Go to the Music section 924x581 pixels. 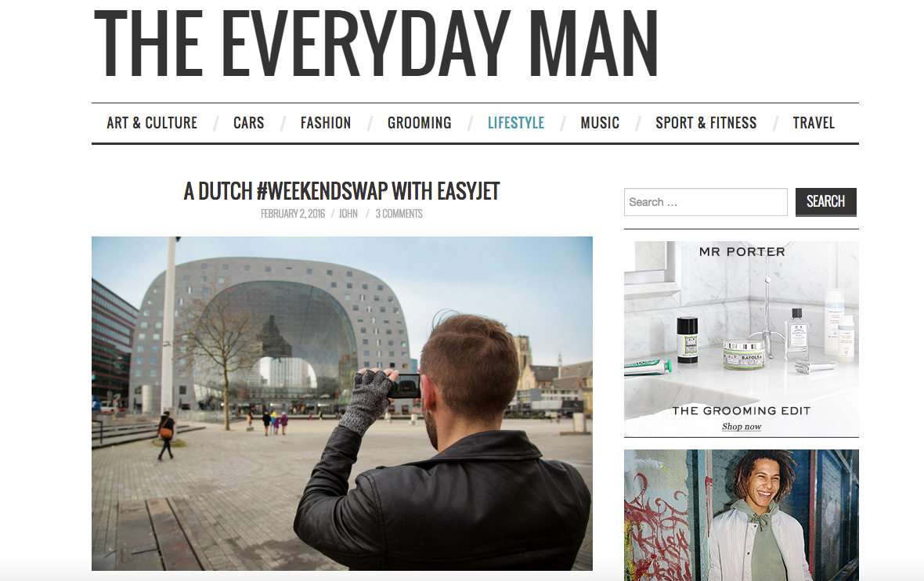(x=600, y=123)
